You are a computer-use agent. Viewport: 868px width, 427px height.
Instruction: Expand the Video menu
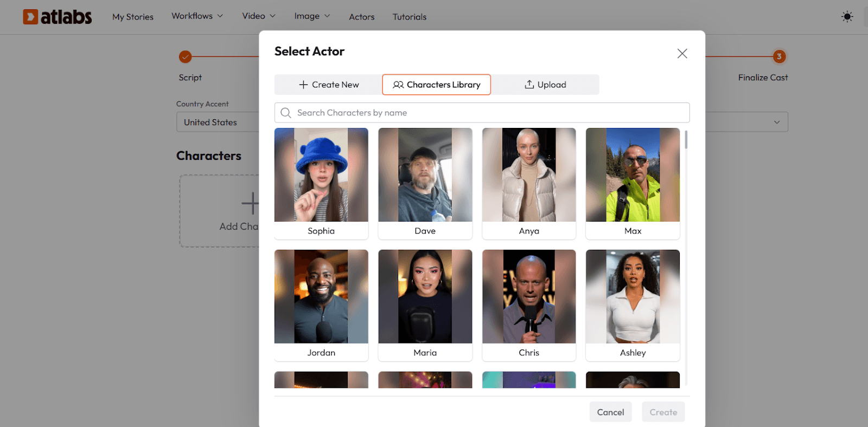click(259, 16)
